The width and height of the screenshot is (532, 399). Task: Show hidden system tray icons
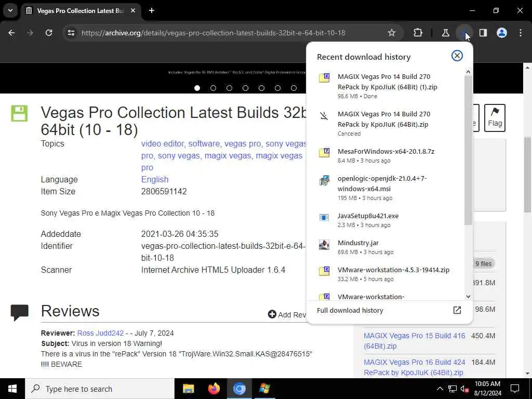[440, 389]
